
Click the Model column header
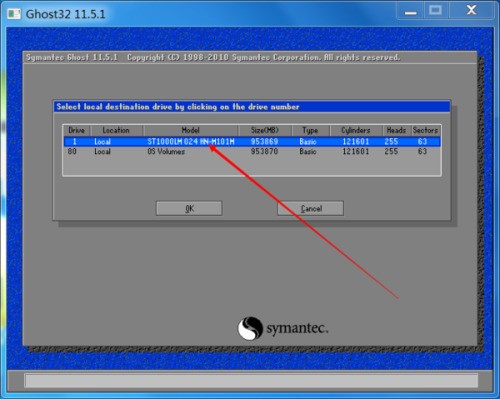(x=191, y=130)
